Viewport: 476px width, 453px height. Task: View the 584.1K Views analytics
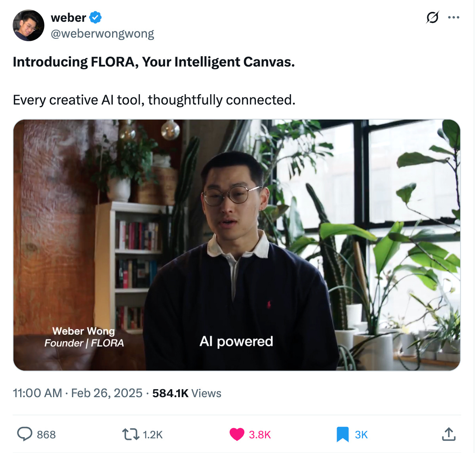[187, 393]
